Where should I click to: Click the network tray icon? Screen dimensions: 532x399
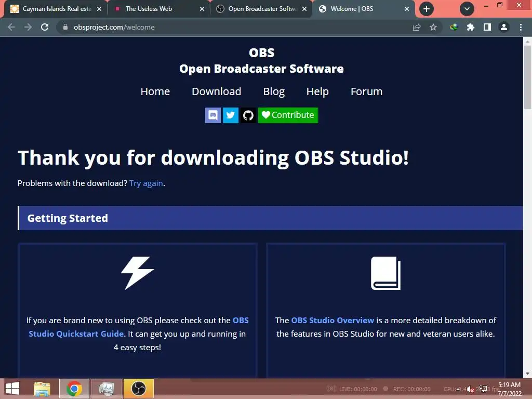[483, 389]
